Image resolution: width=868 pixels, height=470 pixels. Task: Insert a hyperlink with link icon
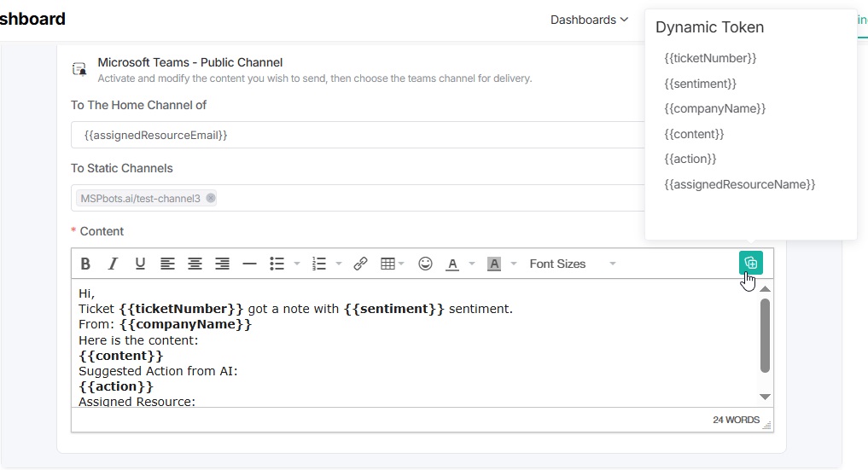tap(360, 264)
